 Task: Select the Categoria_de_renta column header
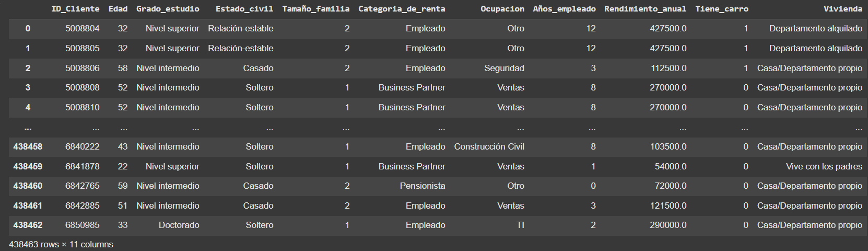pos(402,9)
